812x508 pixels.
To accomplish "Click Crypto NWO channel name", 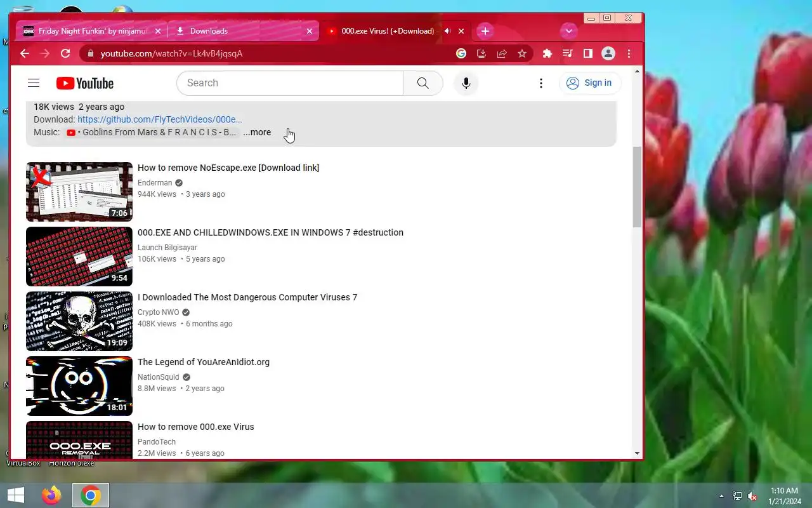I will [x=159, y=312].
